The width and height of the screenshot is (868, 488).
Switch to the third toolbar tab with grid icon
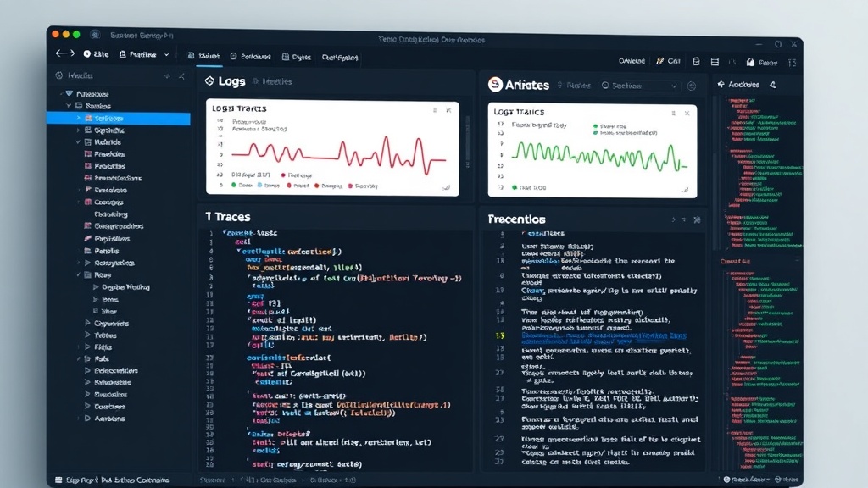[x=297, y=57]
